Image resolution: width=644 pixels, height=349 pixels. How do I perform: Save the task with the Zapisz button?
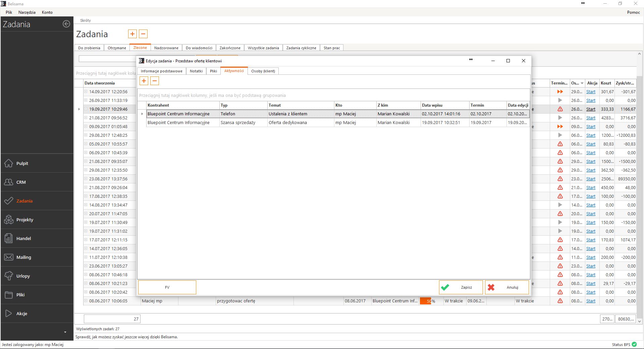[x=461, y=287]
